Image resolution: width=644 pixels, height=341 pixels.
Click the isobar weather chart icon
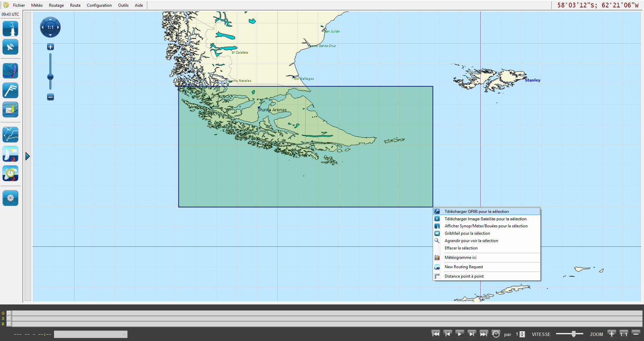coord(10,71)
